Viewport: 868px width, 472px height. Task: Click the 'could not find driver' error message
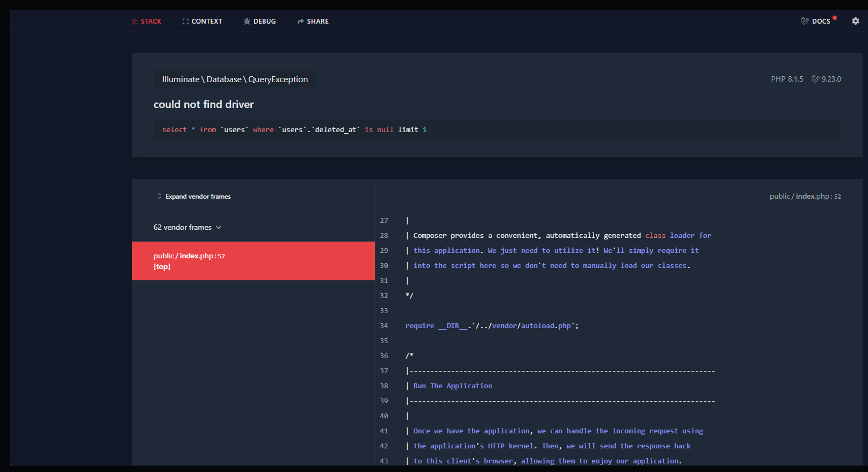click(204, 104)
